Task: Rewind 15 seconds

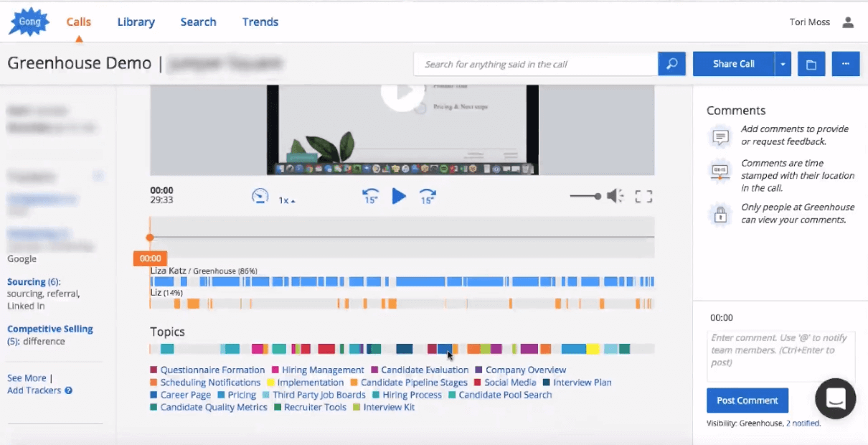Action: 370,196
